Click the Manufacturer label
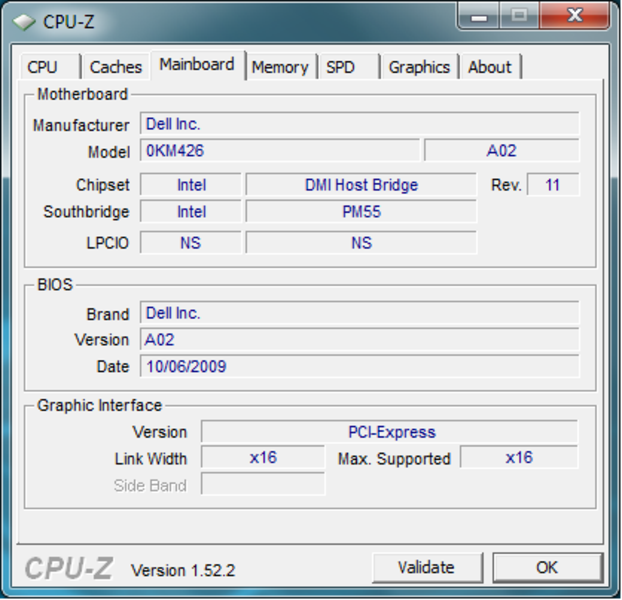Image resolution: width=622 pixels, height=600 pixels. coord(81,125)
